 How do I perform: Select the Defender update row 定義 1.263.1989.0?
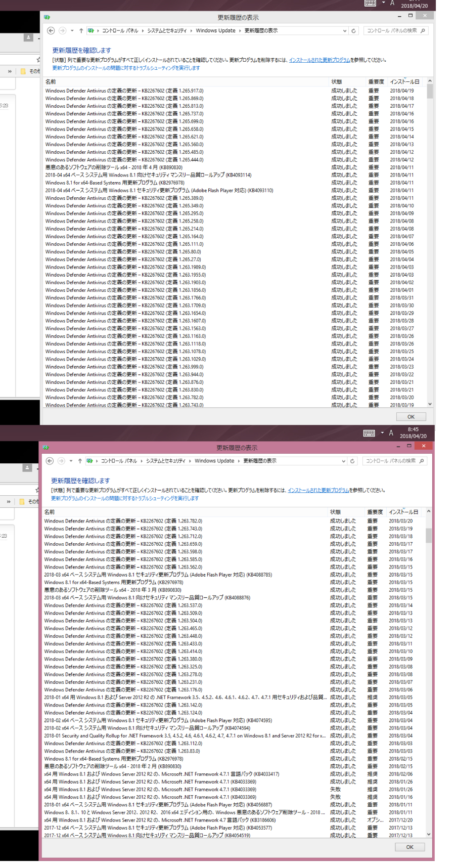click(x=235, y=267)
